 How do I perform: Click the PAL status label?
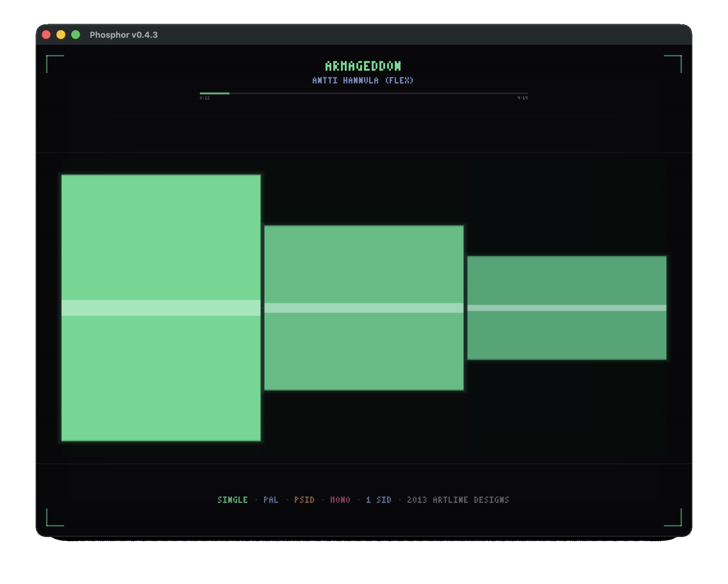[271, 500]
